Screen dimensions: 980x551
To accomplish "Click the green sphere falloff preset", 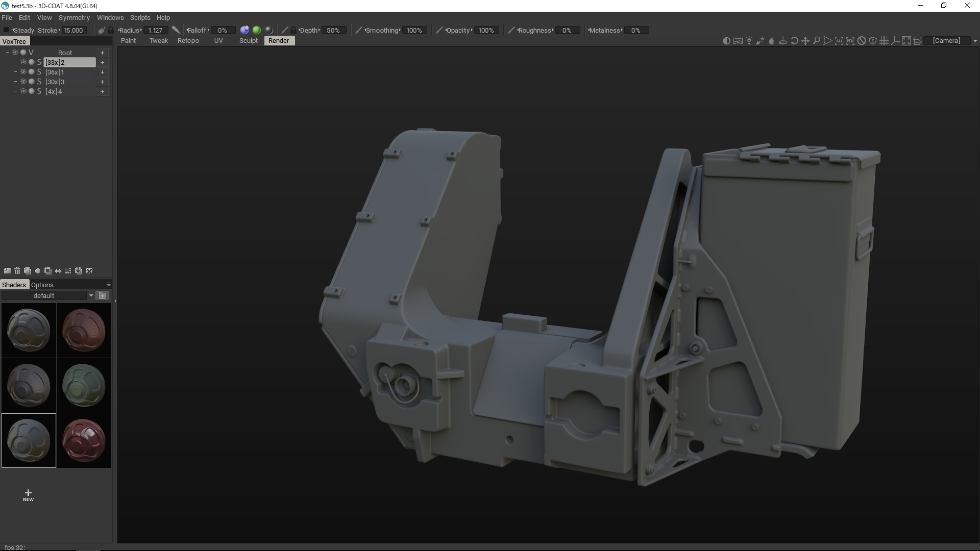I will pyautogui.click(x=257, y=30).
